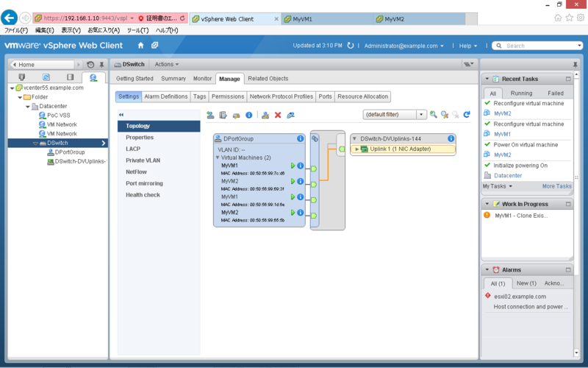Screen dimensions: 588x368
Task: Open the VMs and Templates inventory tab icon
Action: pyautogui.click(x=46, y=77)
